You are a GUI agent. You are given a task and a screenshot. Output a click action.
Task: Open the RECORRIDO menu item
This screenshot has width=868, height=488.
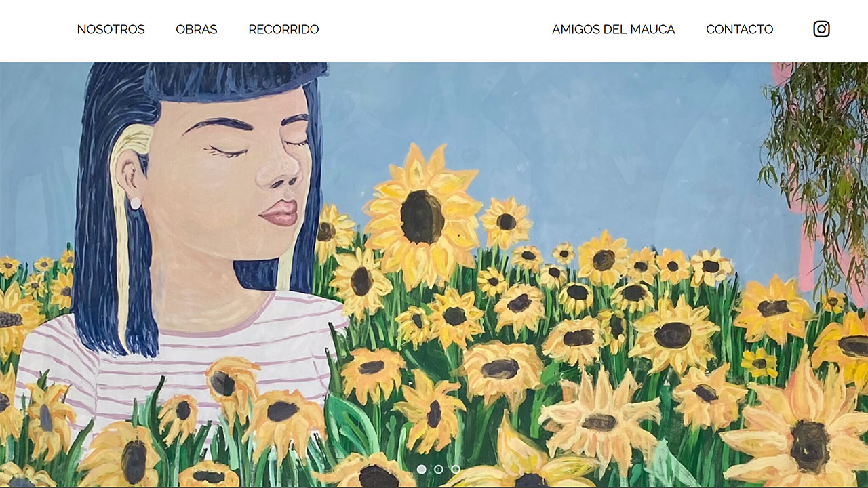click(283, 29)
